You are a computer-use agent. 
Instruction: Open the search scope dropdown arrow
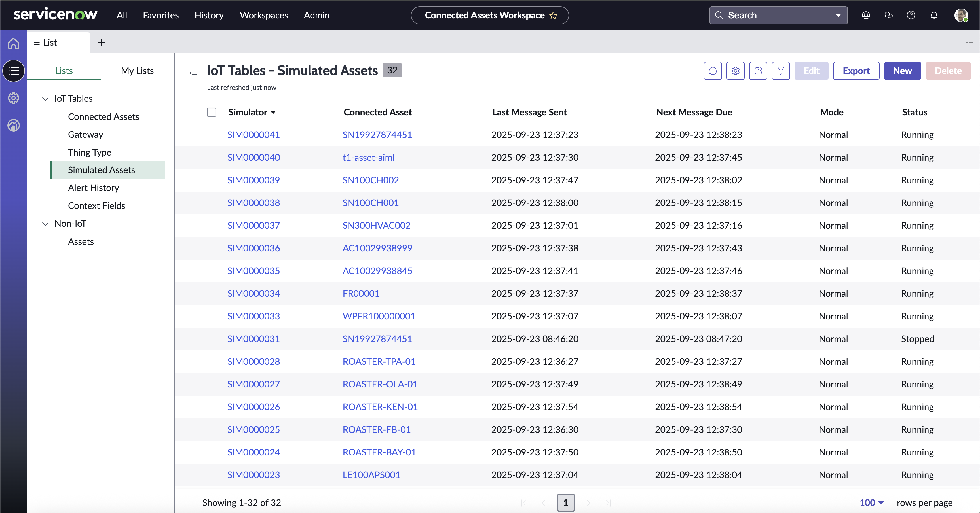[x=838, y=15]
